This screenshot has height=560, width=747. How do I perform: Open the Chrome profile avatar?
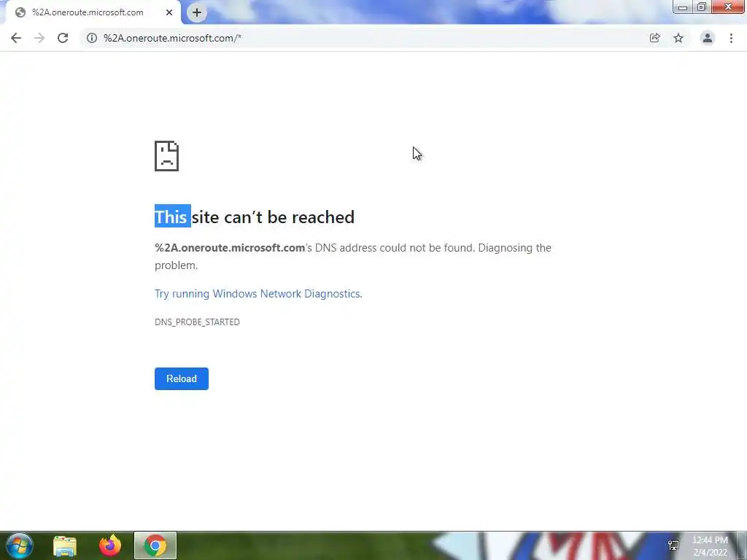[708, 38]
